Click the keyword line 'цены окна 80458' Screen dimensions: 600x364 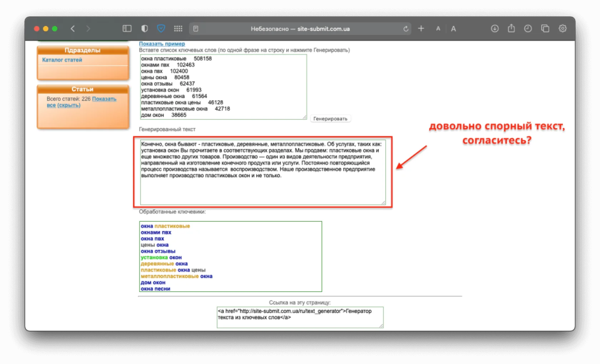click(x=165, y=77)
